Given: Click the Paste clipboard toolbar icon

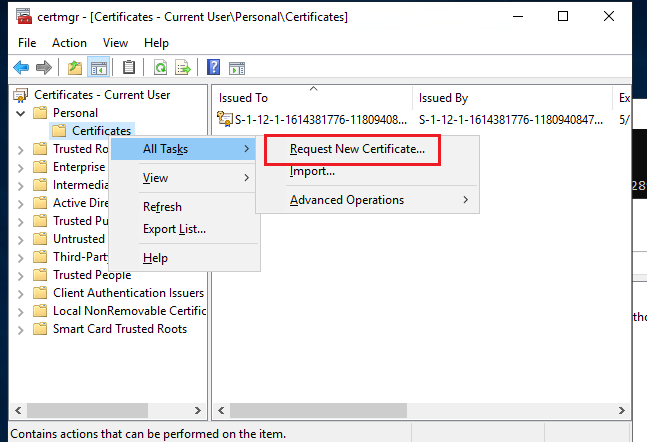Looking at the screenshot, I should pos(129,68).
